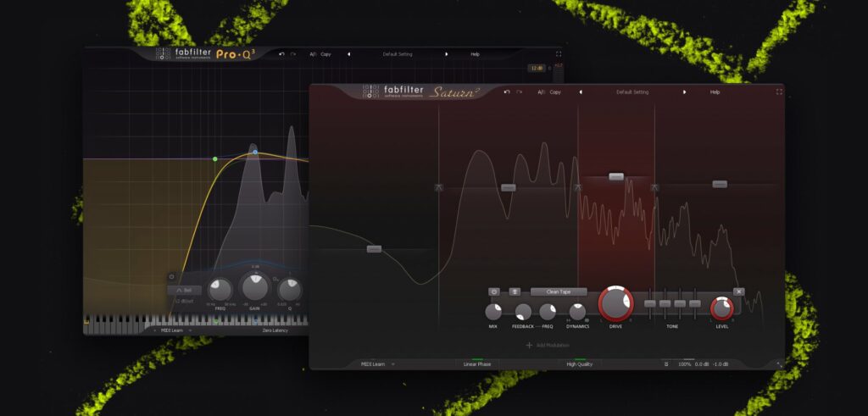The width and height of the screenshot is (868, 416).
Task: Go to previous preset in Pro-Q 3
Action: [x=348, y=54]
